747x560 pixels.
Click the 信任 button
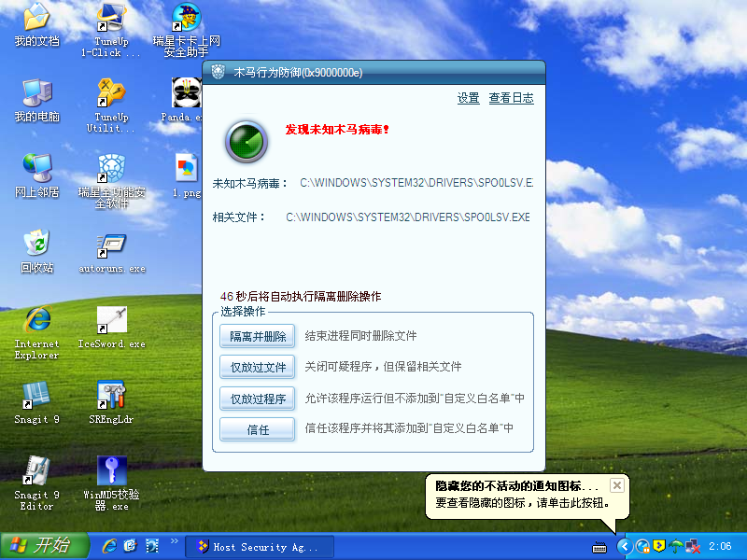click(258, 429)
